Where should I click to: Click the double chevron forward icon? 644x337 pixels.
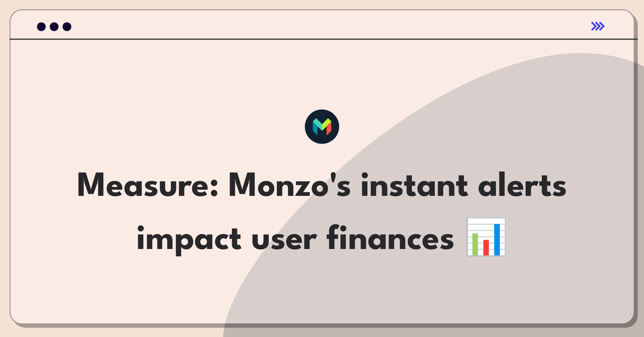point(598,26)
